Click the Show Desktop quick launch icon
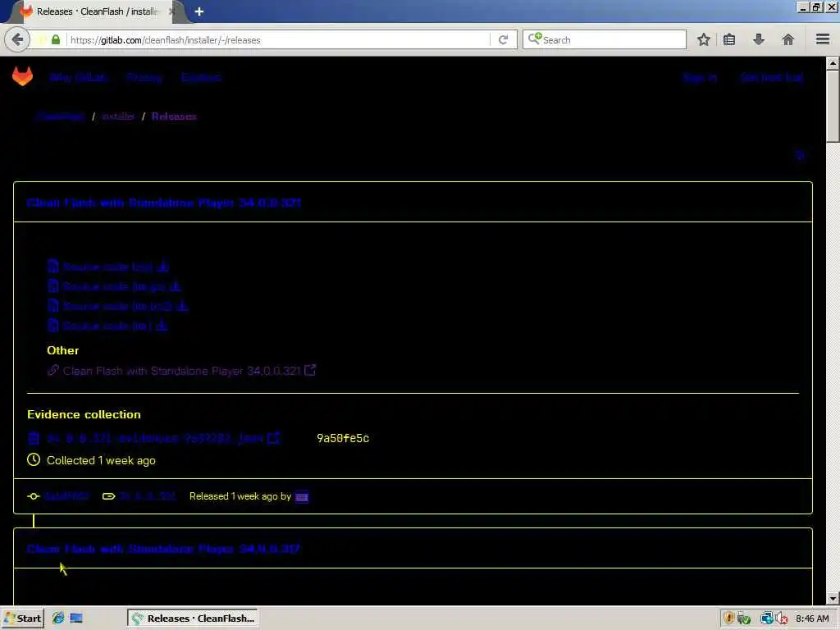 point(76,619)
